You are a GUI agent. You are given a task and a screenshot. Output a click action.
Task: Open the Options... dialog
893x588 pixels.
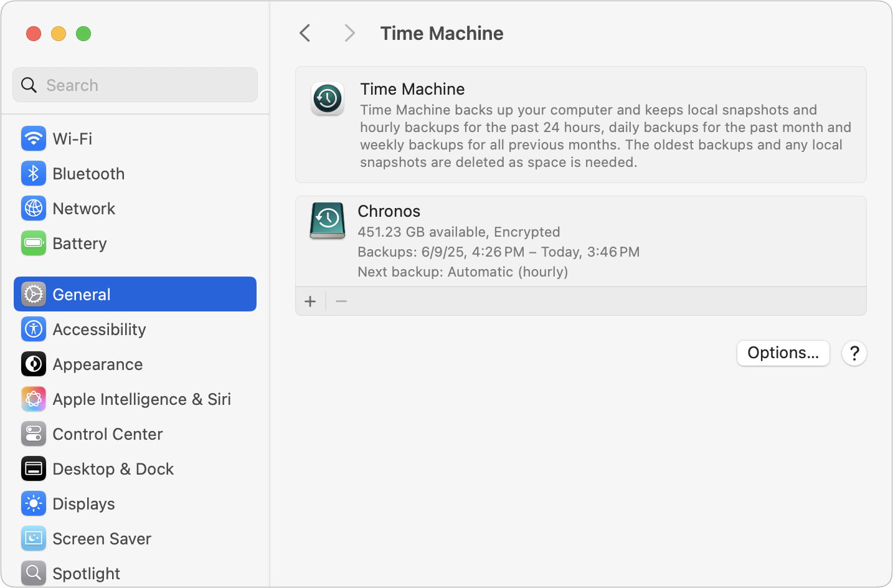click(783, 353)
